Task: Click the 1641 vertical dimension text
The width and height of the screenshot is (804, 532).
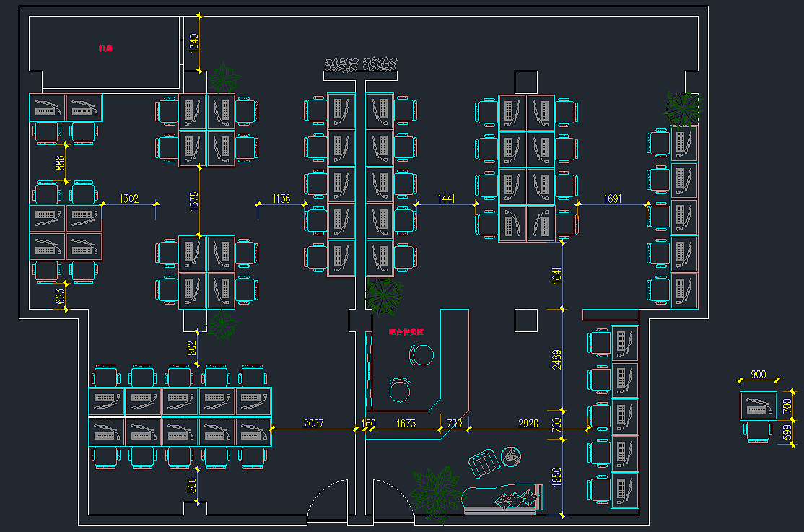Action: [557, 275]
